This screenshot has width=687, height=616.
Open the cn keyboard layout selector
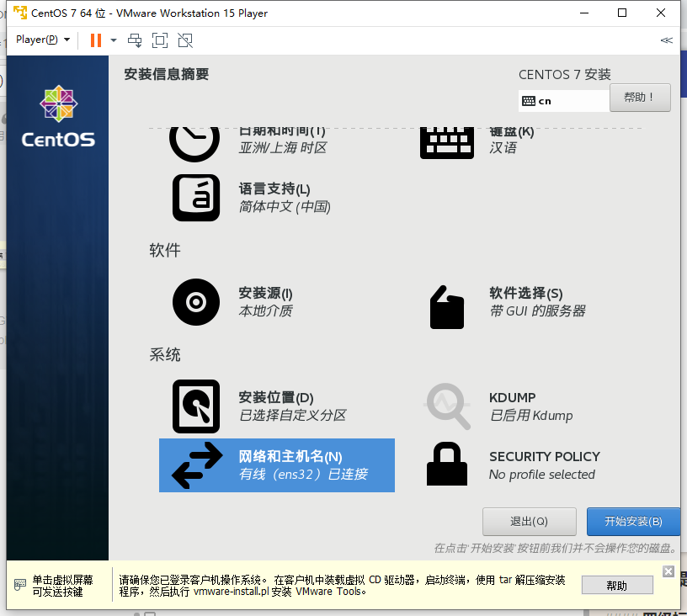(x=562, y=98)
